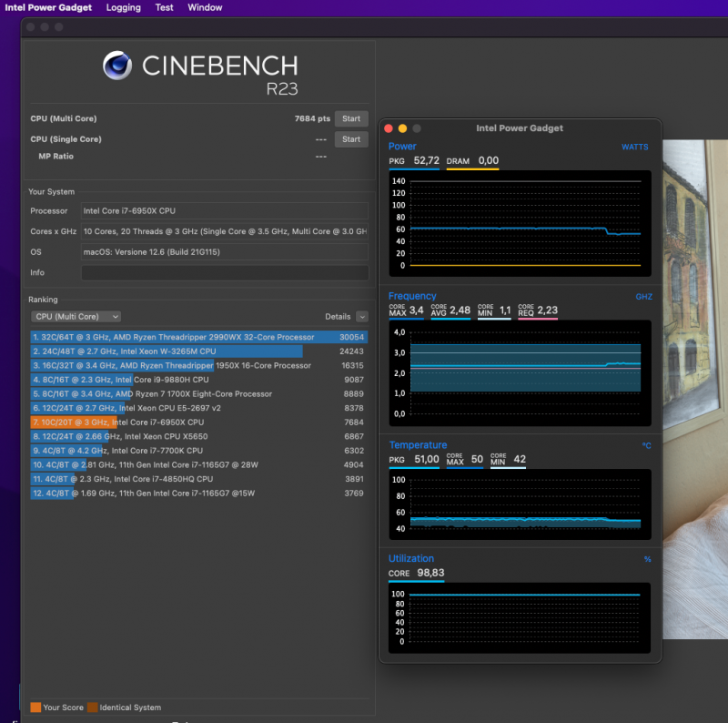Click the CORE AVG frequency value 2,48
The width and height of the screenshot is (728, 723).
pos(460,310)
